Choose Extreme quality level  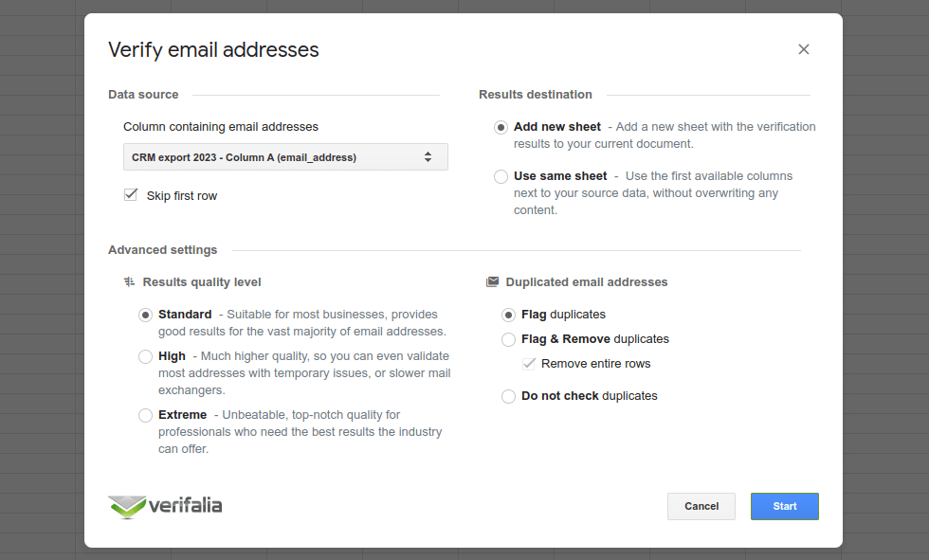(x=145, y=415)
